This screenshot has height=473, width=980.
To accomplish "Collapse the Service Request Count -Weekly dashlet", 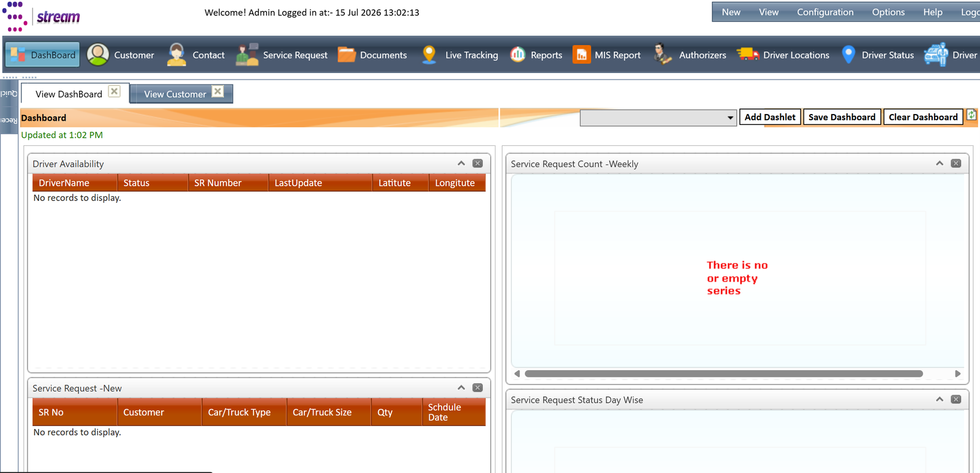I will click(940, 164).
